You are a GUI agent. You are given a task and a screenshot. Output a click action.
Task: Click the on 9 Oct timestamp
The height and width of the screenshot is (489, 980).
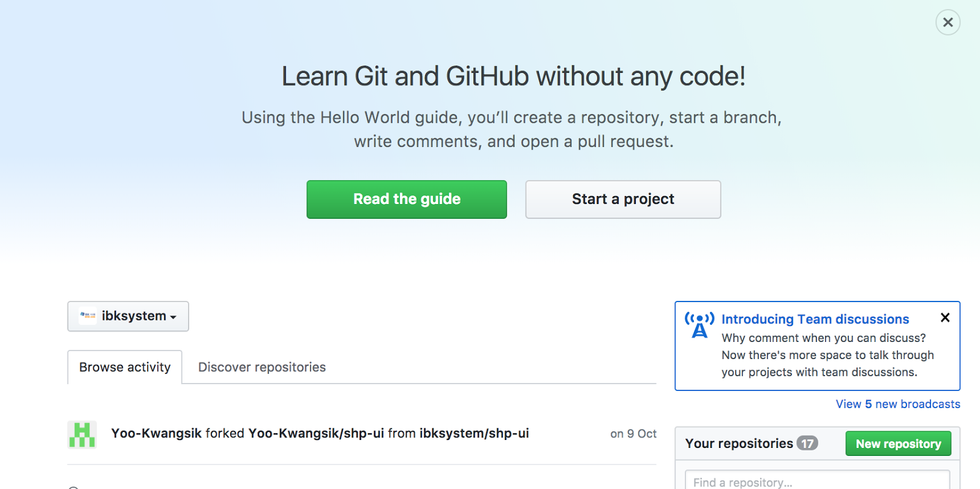(633, 434)
